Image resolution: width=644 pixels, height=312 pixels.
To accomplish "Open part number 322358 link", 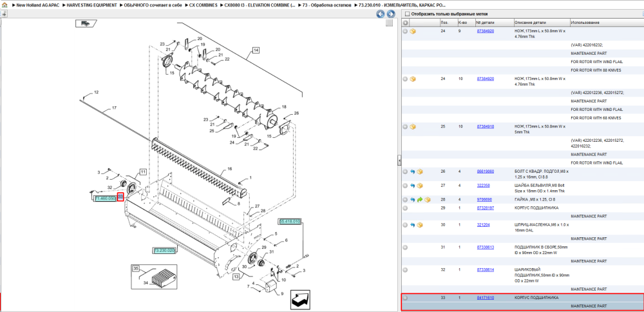I will point(482,186).
